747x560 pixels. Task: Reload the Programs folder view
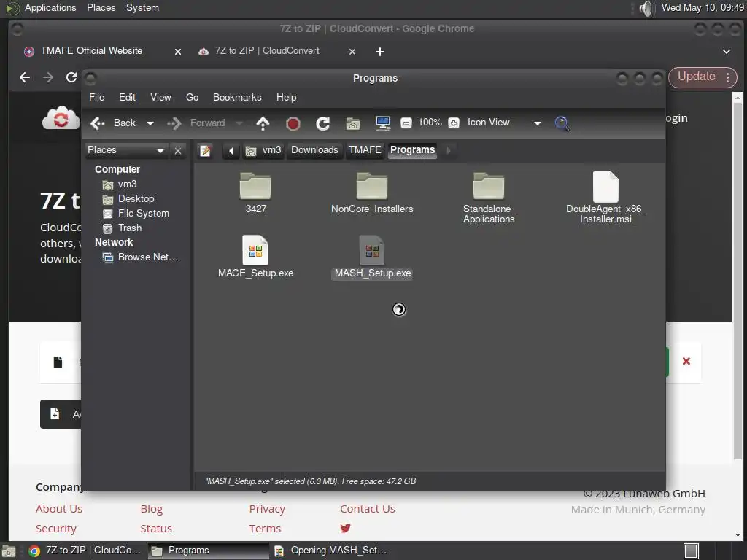322,123
